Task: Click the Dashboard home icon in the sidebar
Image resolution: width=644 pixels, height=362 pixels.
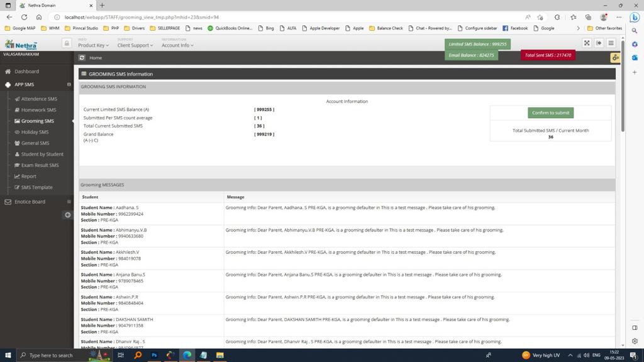Action: tap(8, 72)
